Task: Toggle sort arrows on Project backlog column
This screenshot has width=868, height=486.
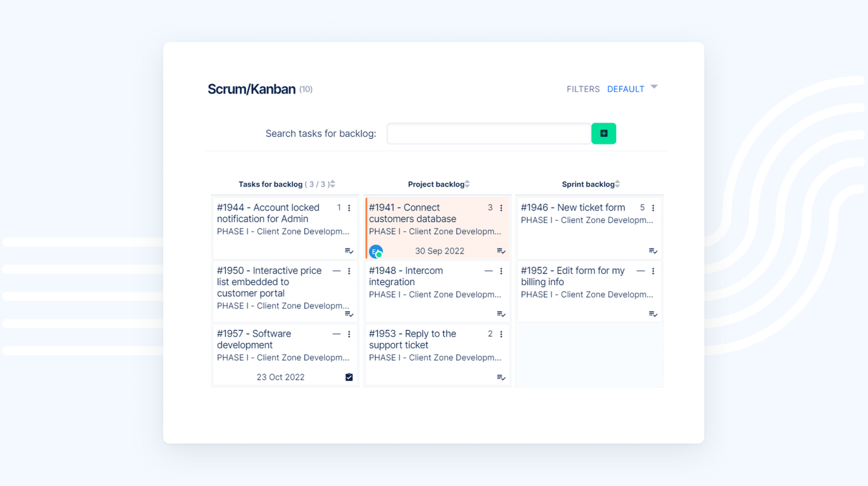Action: [x=467, y=184]
